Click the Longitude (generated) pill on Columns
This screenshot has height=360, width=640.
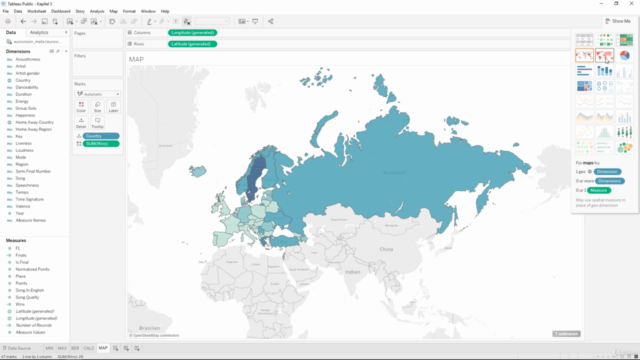(x=193, y=33)
